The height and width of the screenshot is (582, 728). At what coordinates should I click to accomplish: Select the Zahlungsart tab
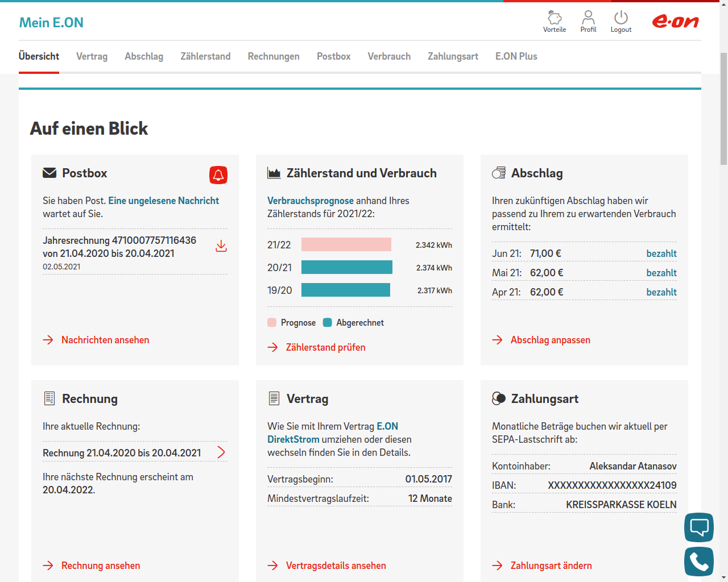(453, 56)
